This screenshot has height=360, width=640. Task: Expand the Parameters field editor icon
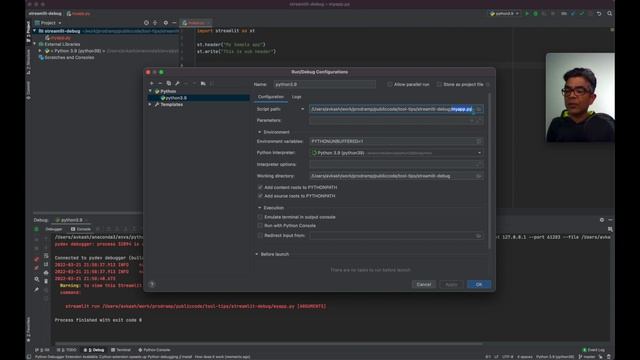click(479, 120)
